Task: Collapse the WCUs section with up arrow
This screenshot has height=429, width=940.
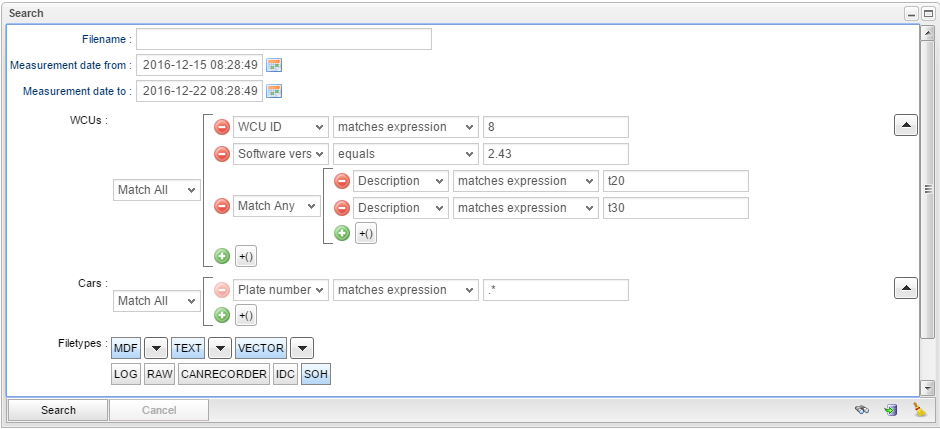Action: click(904, 125)
